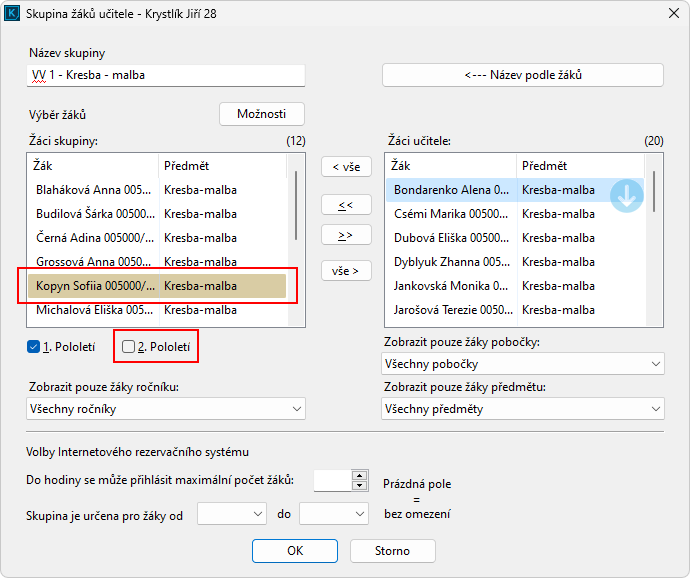Uncheck the 1. Pololetí checkbox

(x=35, y=347)
